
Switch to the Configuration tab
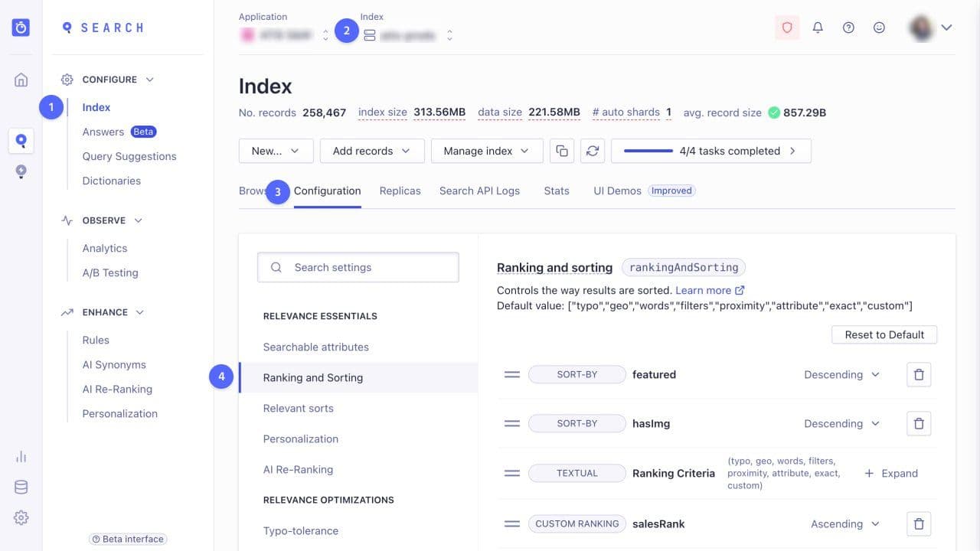point(327,191)
